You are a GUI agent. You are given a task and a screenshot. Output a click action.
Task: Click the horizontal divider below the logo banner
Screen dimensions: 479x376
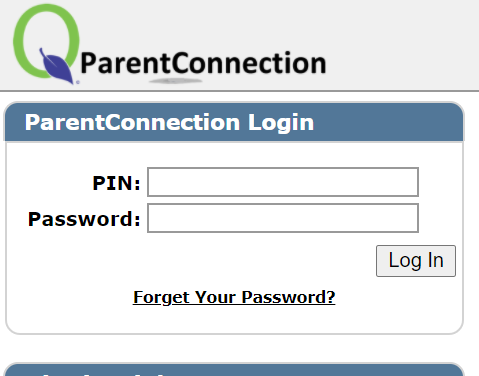click(239, 90)
